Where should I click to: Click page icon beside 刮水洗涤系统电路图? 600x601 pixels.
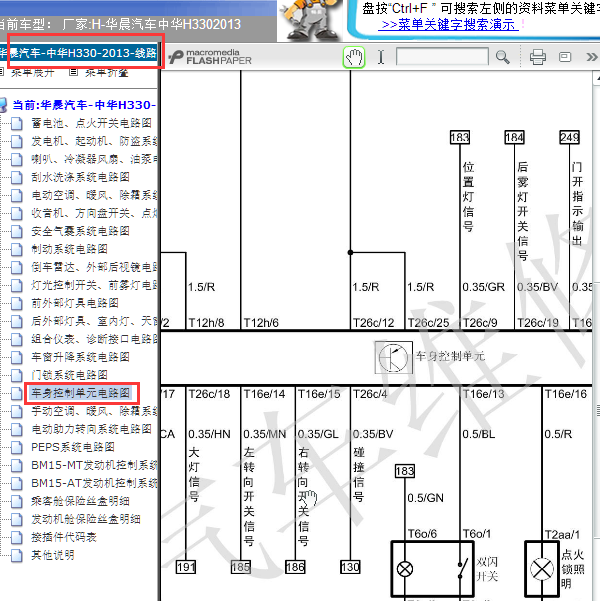tap(16, 177)
